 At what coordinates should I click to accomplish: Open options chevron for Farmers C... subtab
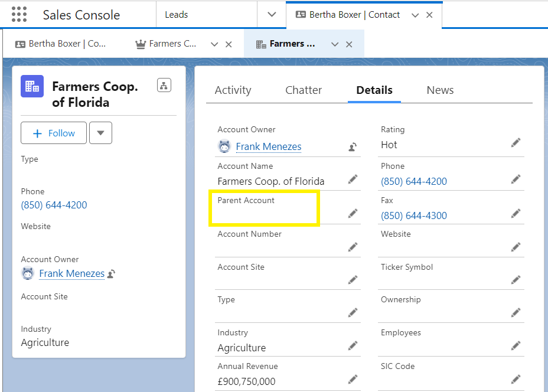(x=214, y=44)
